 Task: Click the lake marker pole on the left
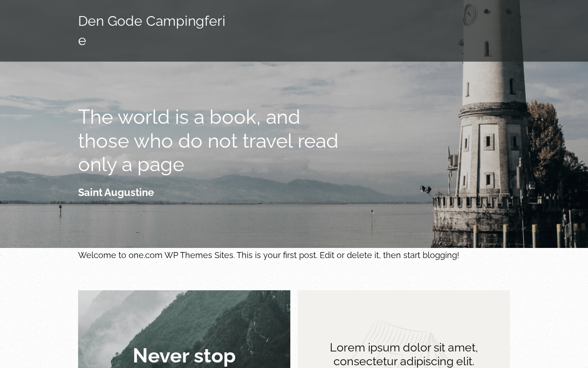pos(60,211)
